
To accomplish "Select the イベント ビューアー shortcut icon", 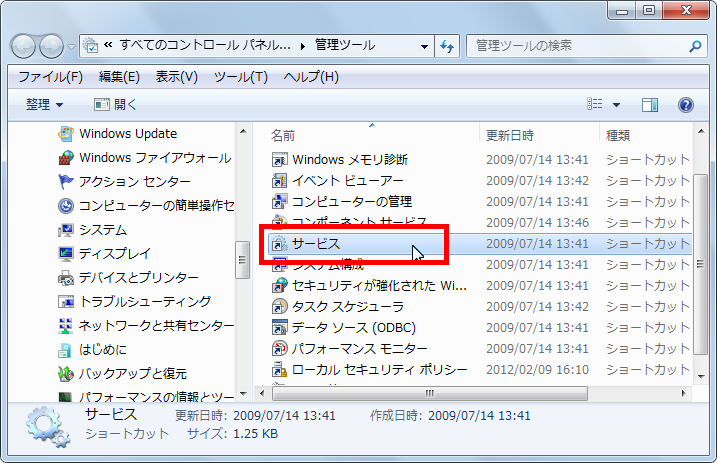I will (x=279, y=181).
